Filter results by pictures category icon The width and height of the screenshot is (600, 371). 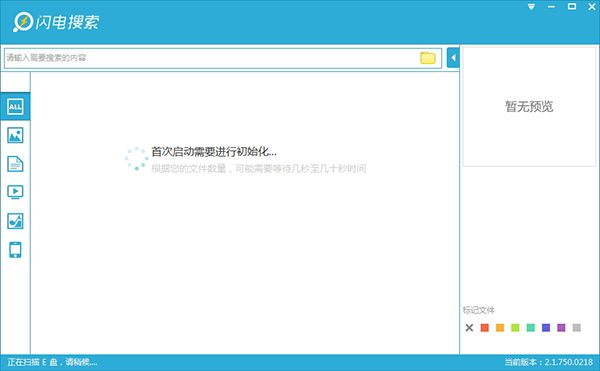15,135
